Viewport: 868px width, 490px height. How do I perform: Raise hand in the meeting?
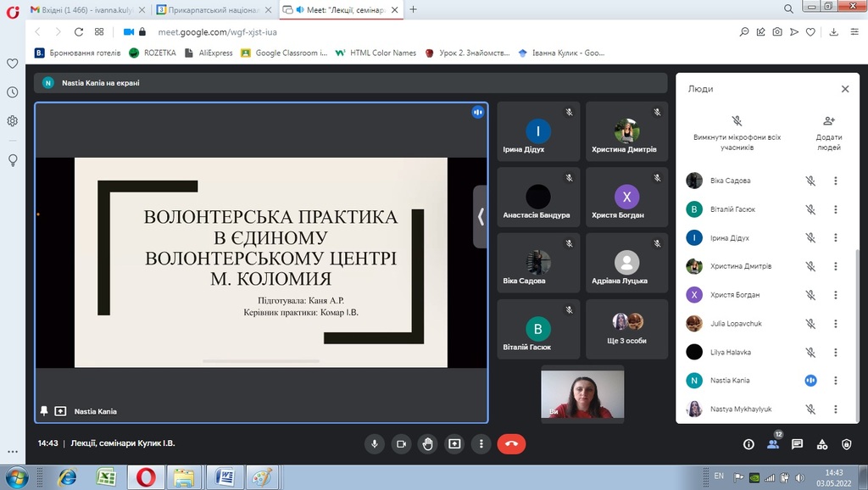tap(428, 443)
